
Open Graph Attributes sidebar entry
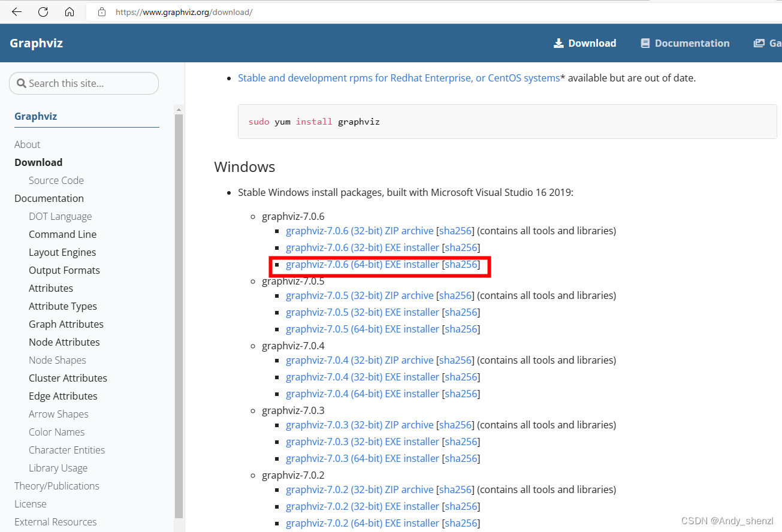[66, 324]
